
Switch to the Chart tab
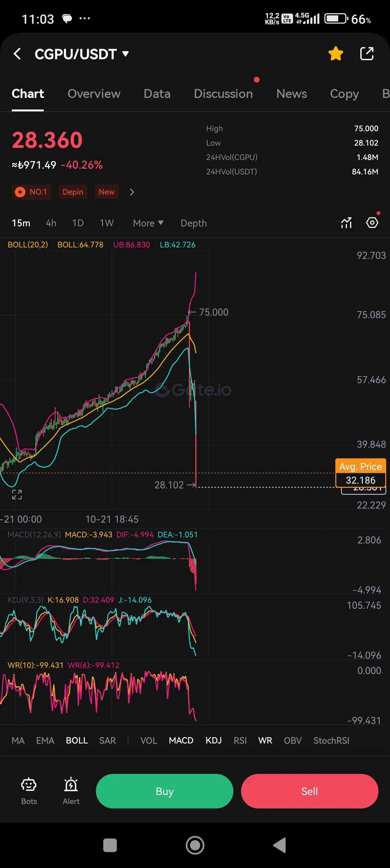tap(28, 94)
